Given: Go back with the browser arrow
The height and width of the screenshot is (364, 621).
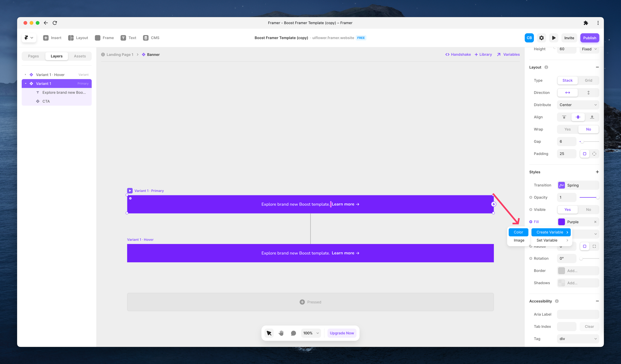Looking at the screenshot, I should [46, 23].
